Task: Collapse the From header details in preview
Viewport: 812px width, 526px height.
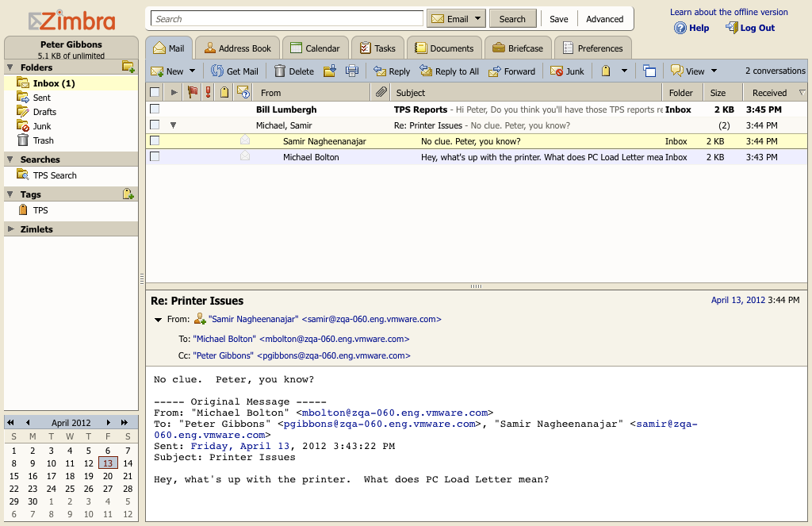Action: [x=159, y=319]
